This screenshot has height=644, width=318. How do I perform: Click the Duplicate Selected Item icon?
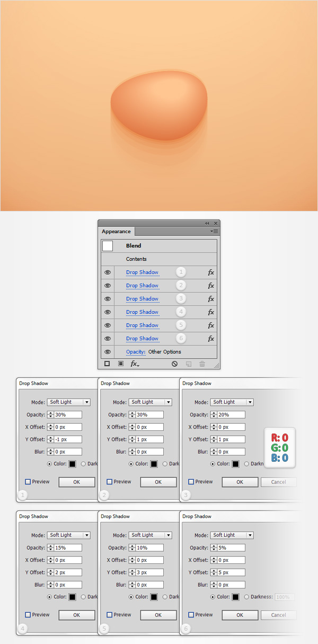188,364
